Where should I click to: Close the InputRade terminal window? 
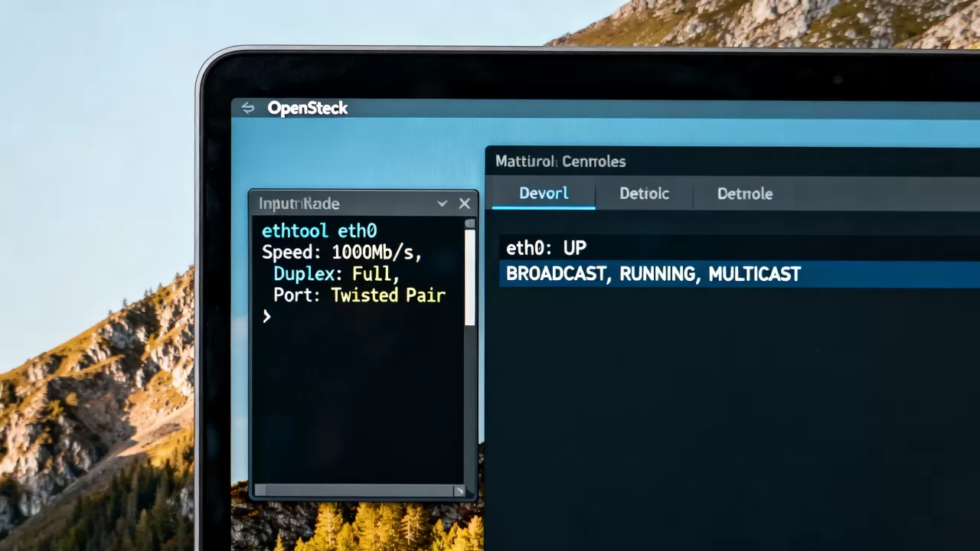[464, 204]
